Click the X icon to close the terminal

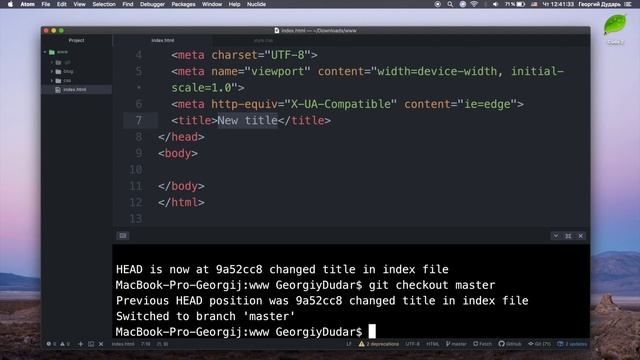tap(101, 344)
